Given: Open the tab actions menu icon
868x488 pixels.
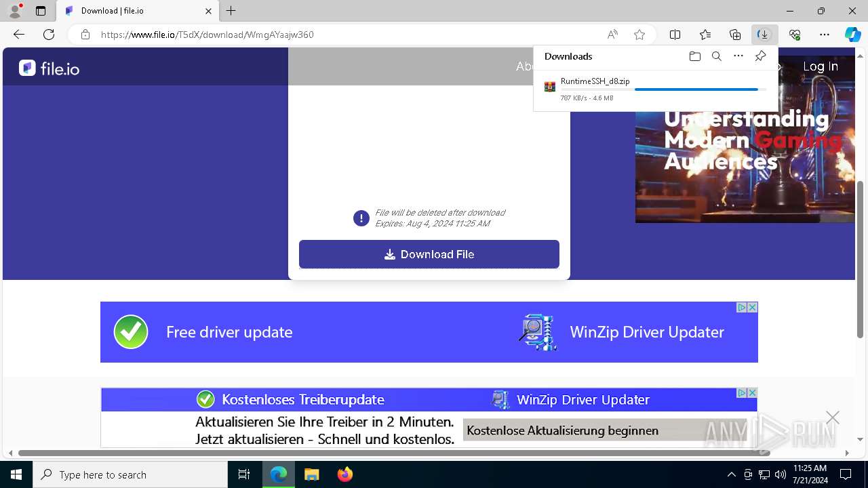Looking at the screenshot, I should click(41, 11).
